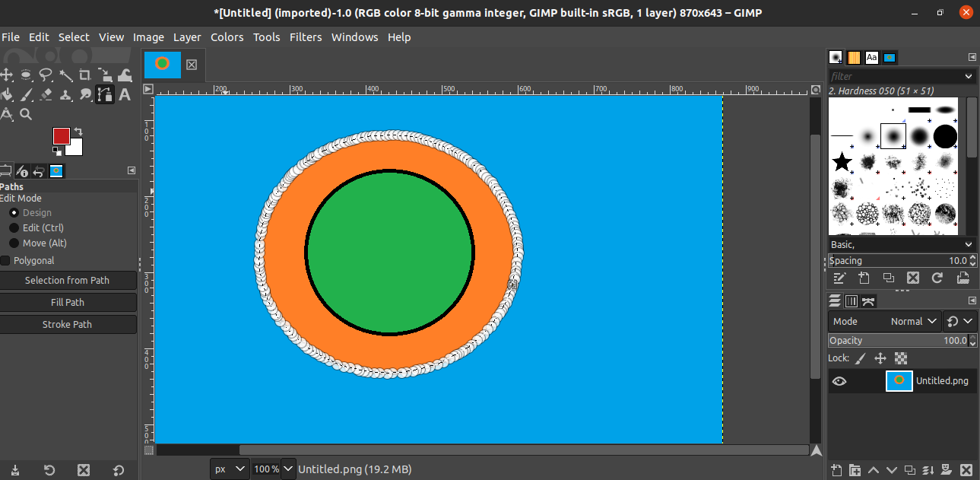
Task: Create a new brush in brushes panel
Action: pos(864,278)
